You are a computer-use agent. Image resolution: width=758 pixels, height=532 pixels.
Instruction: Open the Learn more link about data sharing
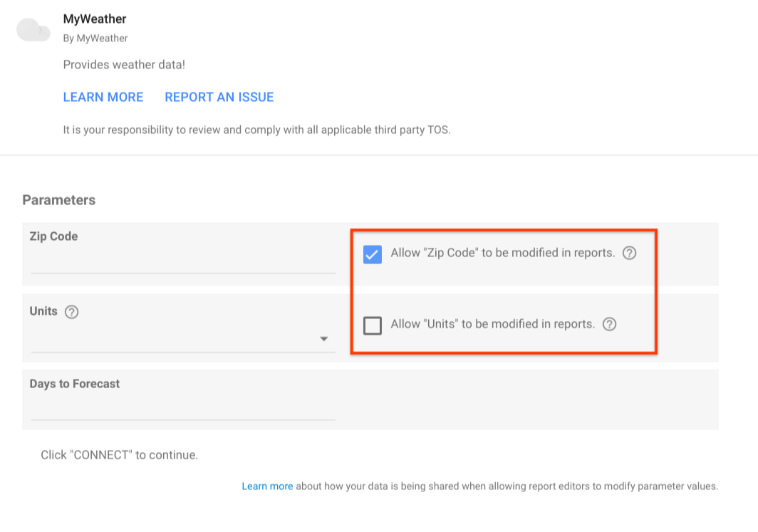coord(267,486)
